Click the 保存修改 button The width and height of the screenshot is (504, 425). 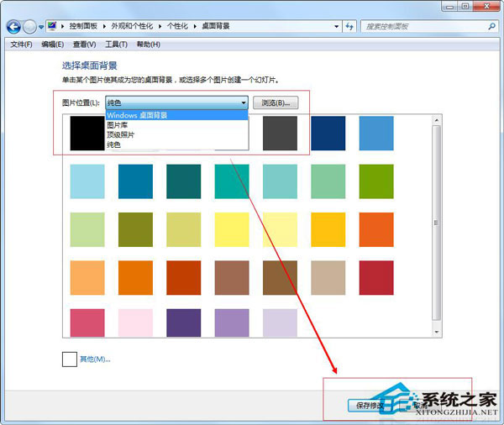tap(370, 406)
